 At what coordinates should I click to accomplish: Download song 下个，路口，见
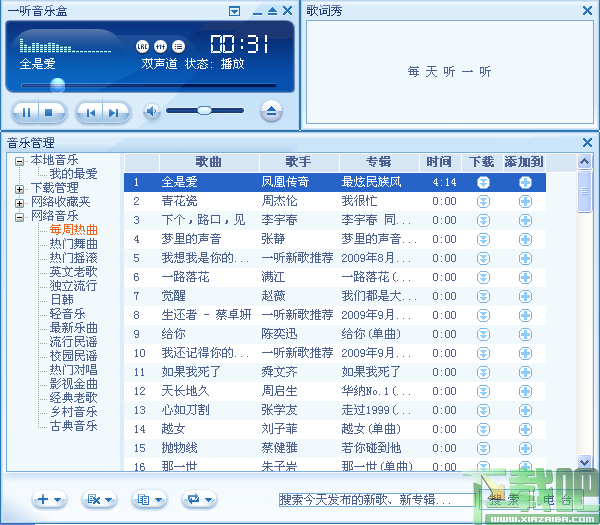(x=483, y=220)
